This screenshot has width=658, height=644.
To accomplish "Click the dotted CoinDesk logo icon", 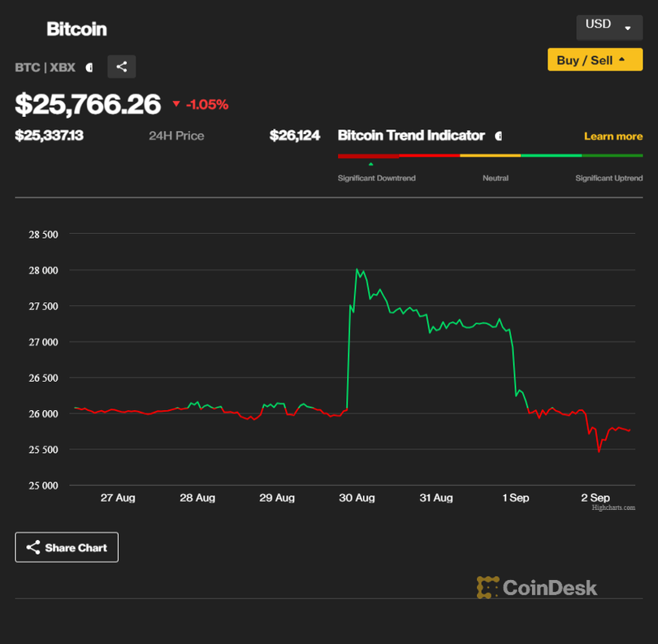I will pyautogui.click(x=487, y=587).
